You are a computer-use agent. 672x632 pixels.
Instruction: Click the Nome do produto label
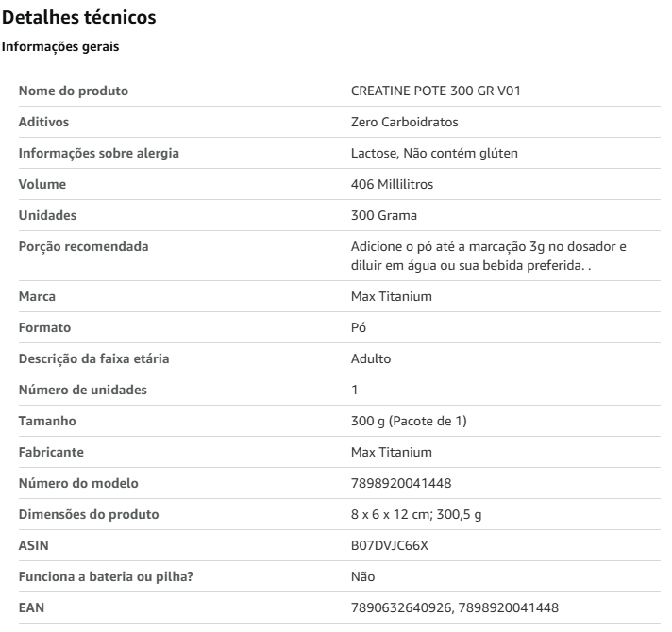(74, 91)
